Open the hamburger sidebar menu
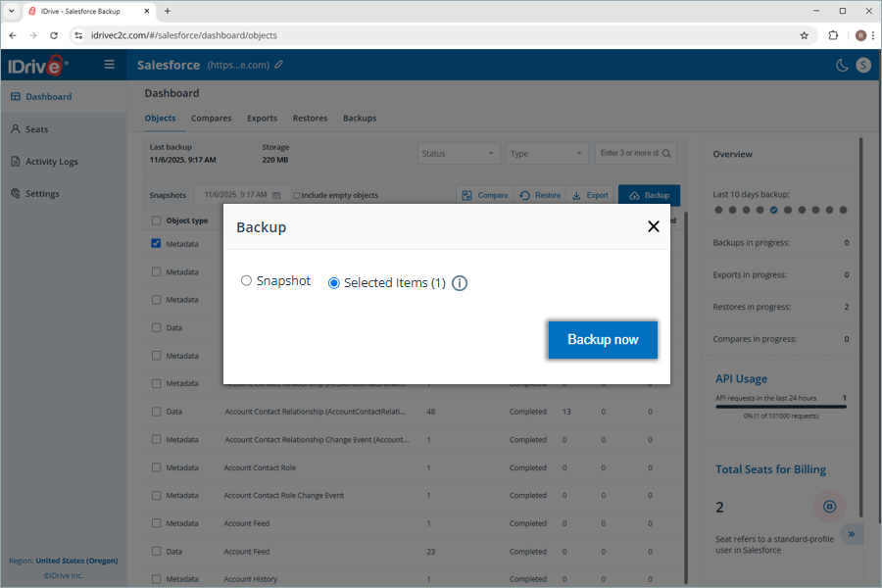The height and width of the screenshot is (588, 882). pyautogui.click(x=109, y=65)
